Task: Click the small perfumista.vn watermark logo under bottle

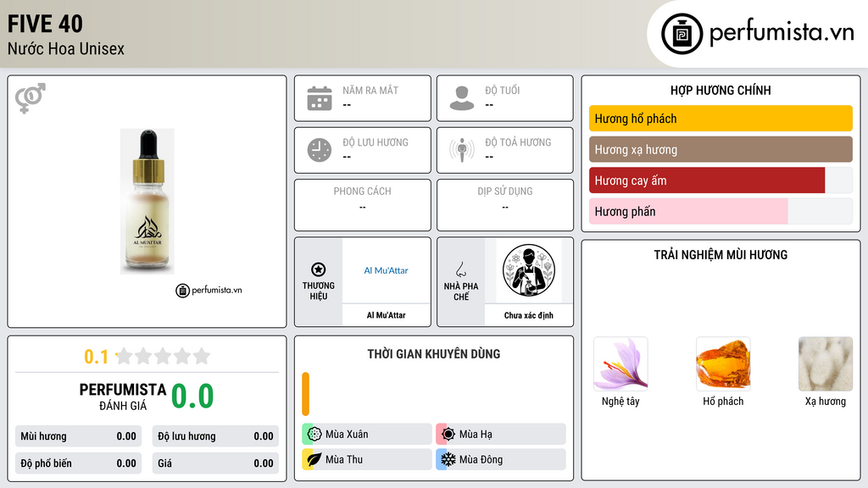Action: tap(209, 290)
